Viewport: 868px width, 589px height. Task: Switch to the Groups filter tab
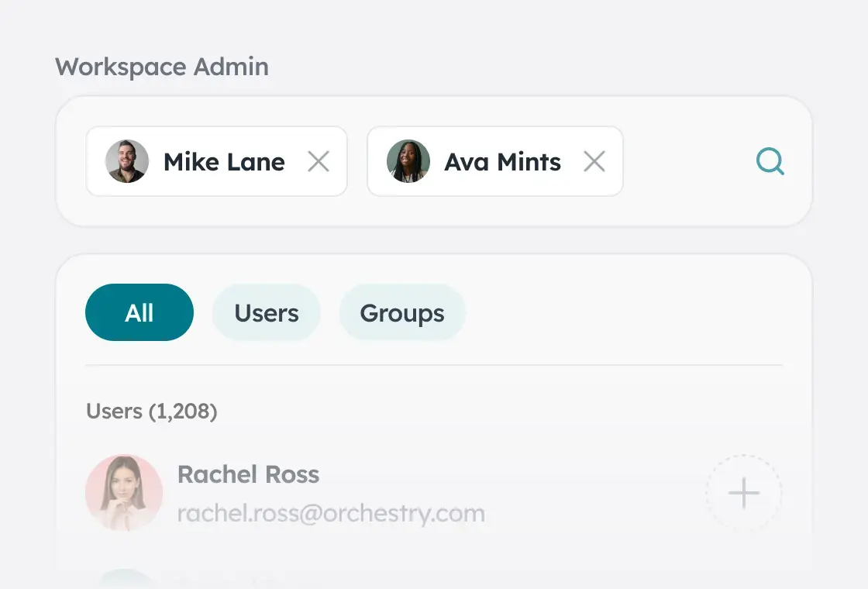coord(402,312)
